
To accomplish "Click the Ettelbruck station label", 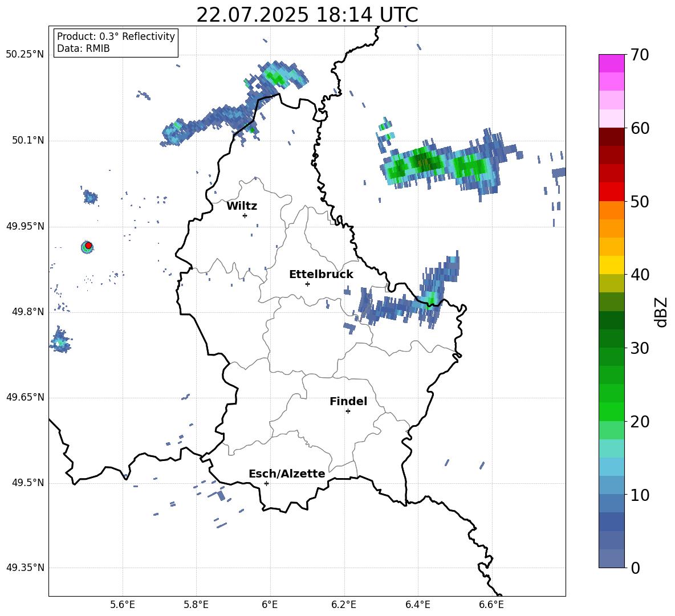I will coord(321,275).
